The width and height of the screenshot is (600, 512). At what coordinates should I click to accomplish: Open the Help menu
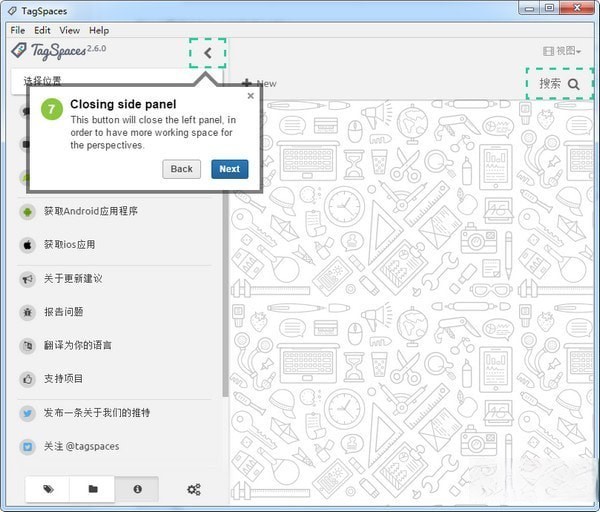(x=99, y=30)
